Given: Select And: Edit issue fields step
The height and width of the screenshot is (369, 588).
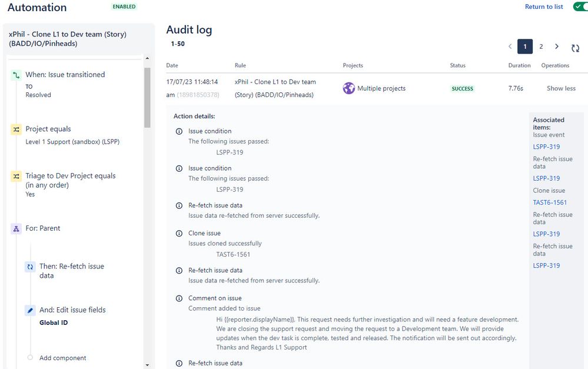Looking at the screenshot, I should click(x=72, y=310).
